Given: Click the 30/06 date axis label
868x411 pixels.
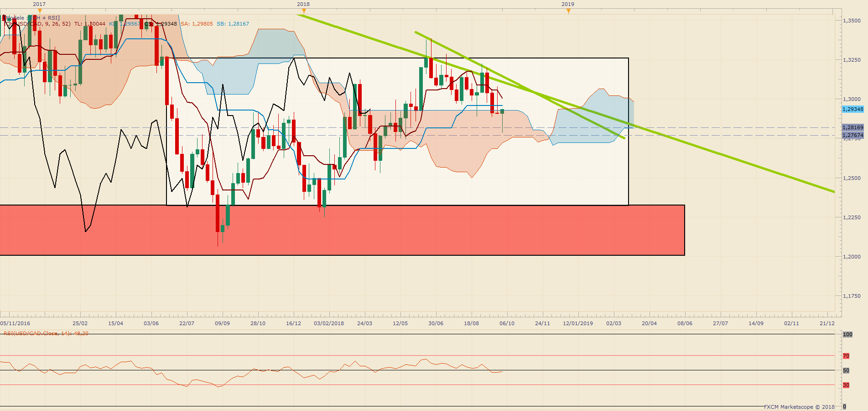Looking at the screenshot, I should [x=436, y=323].
